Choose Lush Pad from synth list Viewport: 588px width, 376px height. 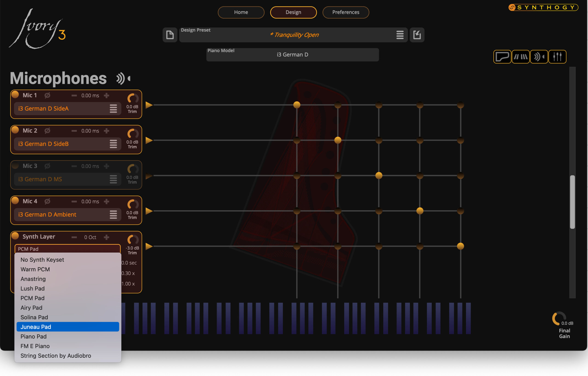68,289
